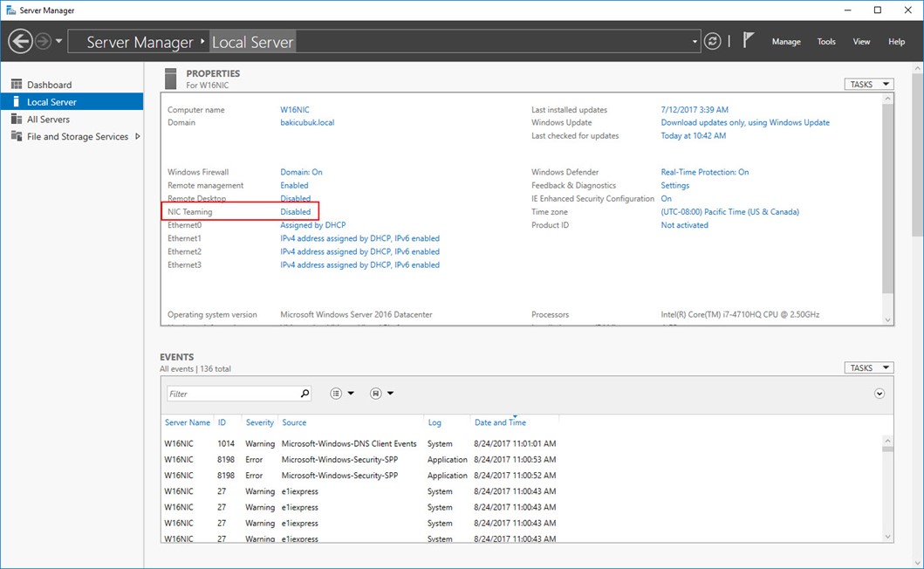Click Download updates only Windows Update link
The image size is (924, 569).
coord(745,123)
